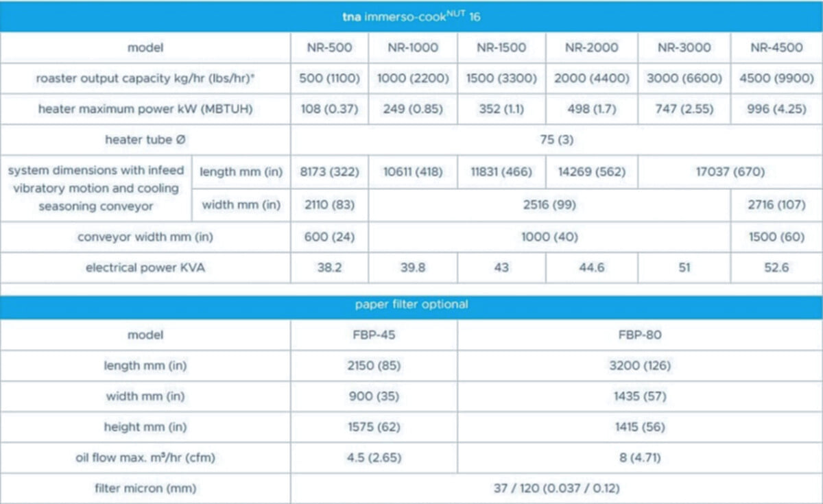Click the '8 (4.71)' oil flow cell
This screenshot has height=504, width=823.
pos(640,458)
